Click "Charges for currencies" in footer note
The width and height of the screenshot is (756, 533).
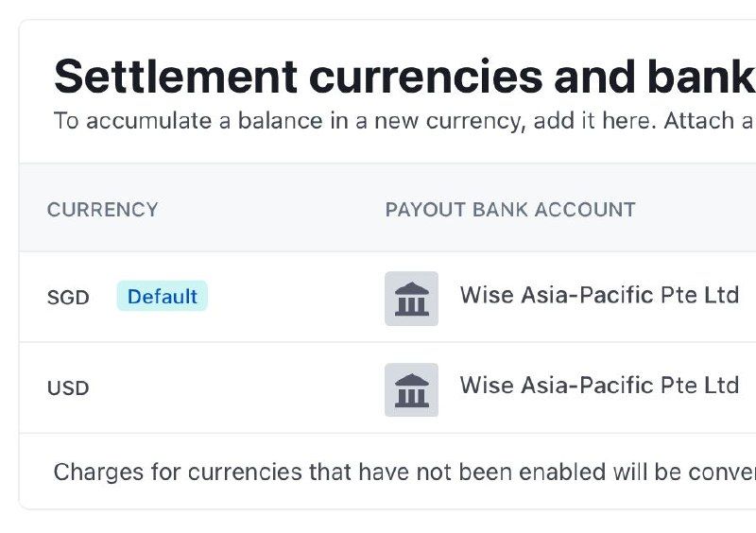[x=179, y=472]
